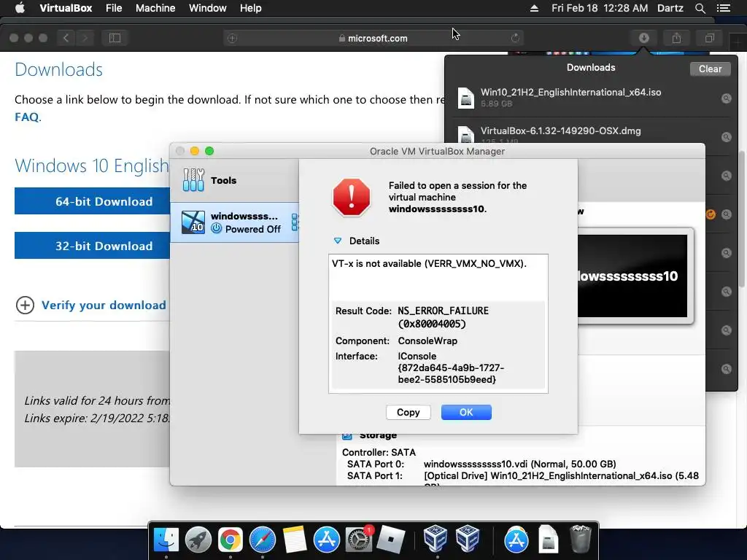
Task: Click the Safari page scrollbar
Action: point(742,219)
